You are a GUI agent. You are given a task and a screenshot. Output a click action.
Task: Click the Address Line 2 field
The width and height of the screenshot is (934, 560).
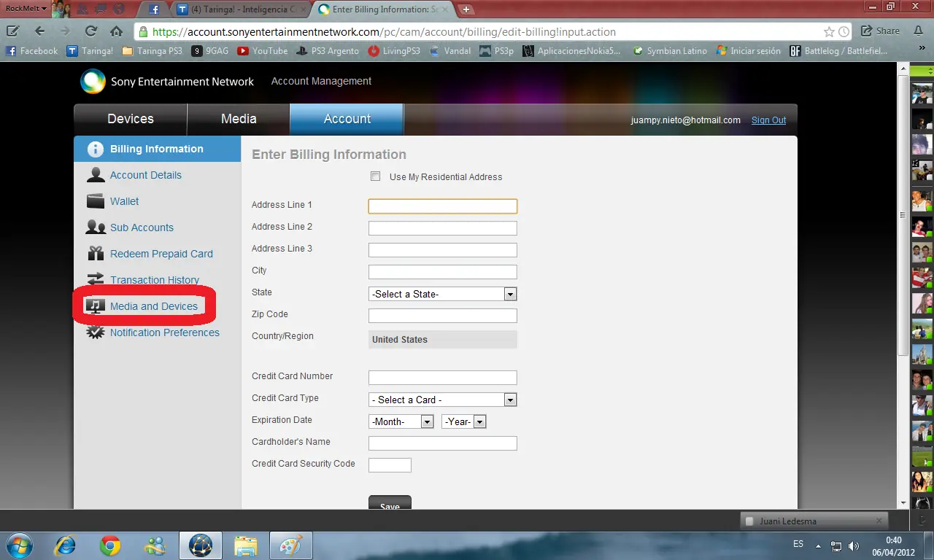tap(443, 228)
